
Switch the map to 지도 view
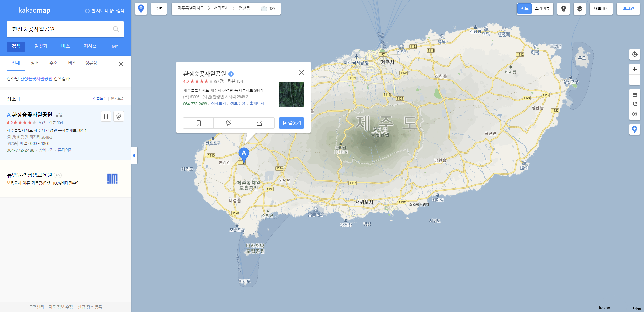tap(524, 9)
